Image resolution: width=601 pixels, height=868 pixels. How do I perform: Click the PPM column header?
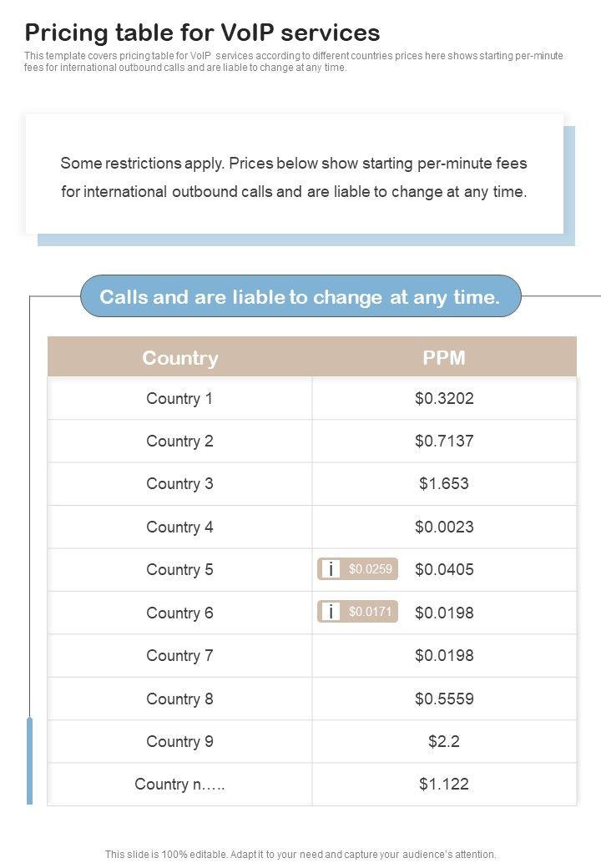[x=444, y=358]
